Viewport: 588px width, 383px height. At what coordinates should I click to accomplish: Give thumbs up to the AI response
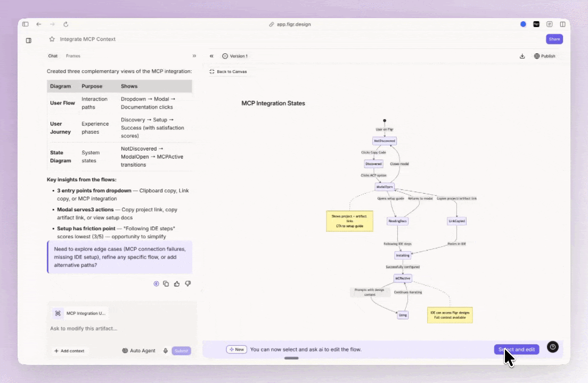pyautogui.click(x=177, y=284)
